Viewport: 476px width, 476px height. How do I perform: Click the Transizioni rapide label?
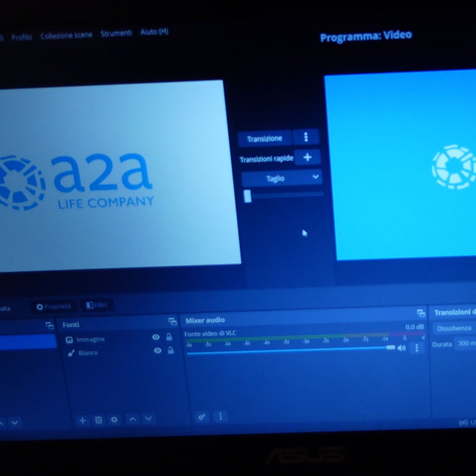pyautogui.click(x=267, y=159)
